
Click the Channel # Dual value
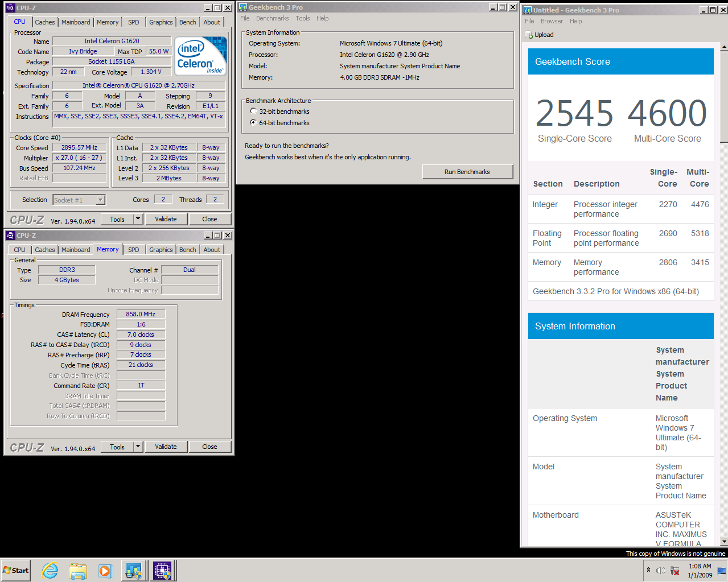click(x=190, y=270)
